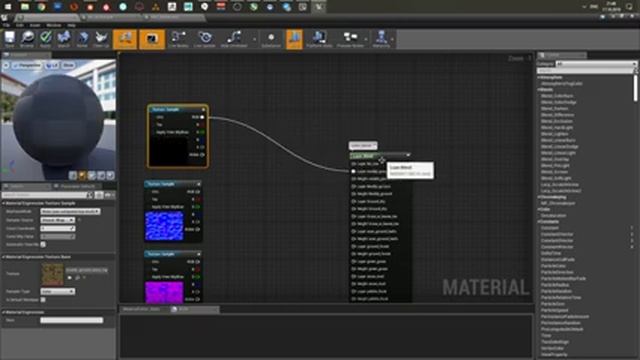Open the MipValueMode dropdown
The width and height of the screenshot is (640, 360).
coord(70,211)
